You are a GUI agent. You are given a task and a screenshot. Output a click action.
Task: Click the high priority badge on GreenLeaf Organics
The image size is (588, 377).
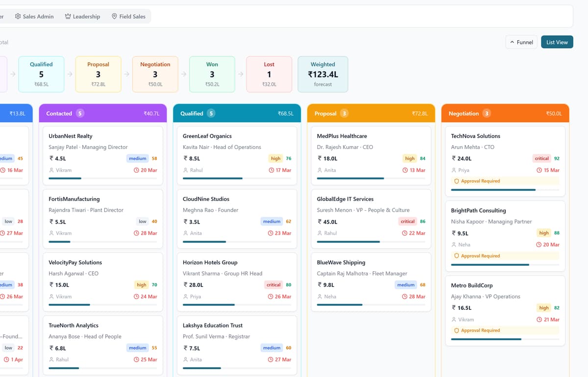276,158
